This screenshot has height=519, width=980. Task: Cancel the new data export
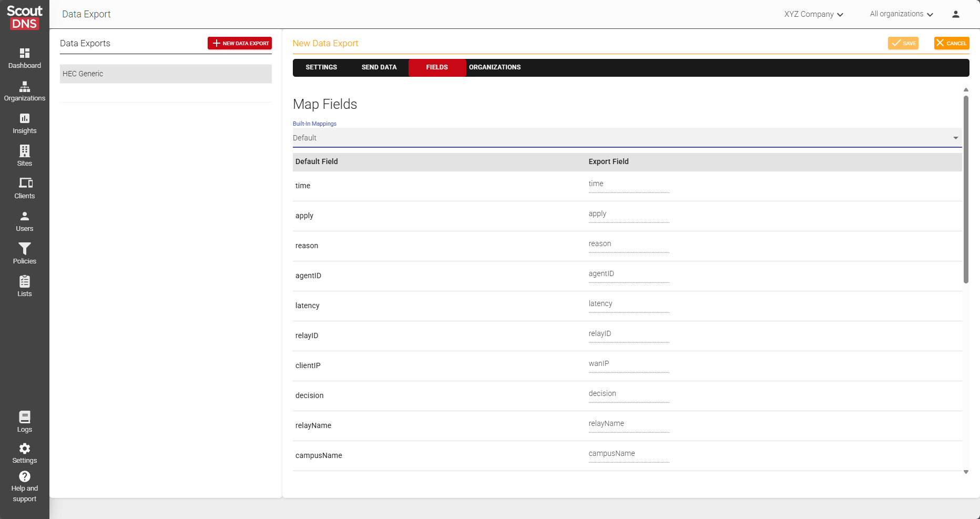pyautogui.click(x=951, y=43)
